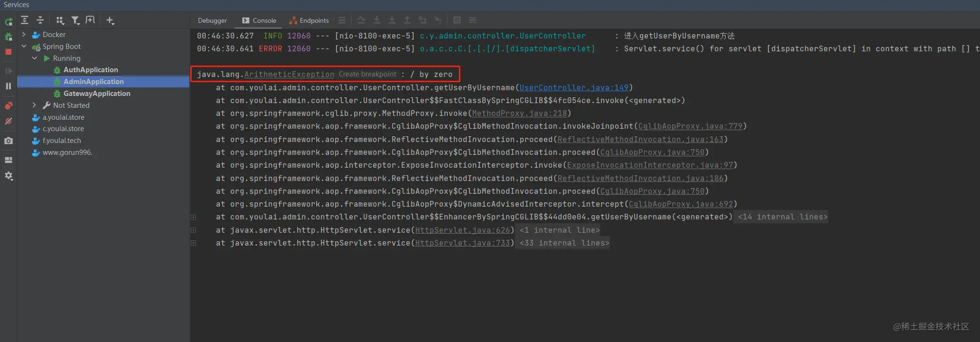Switch to the Console tab

click(259, 20)
